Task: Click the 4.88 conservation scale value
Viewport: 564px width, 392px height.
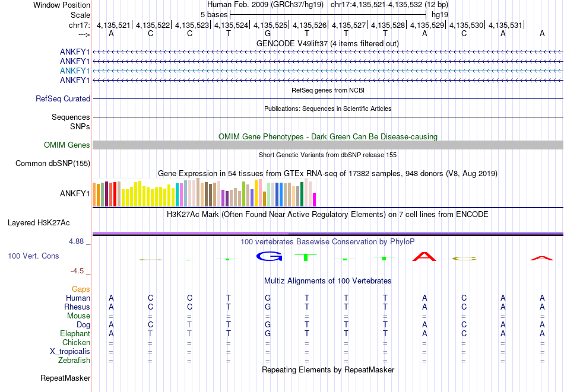Action: click(x=76, y=241)
